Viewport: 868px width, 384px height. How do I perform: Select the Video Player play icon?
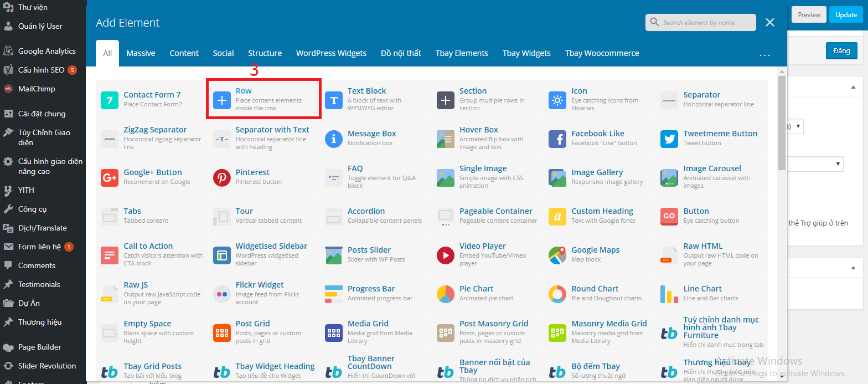click(x=446, y=255)
